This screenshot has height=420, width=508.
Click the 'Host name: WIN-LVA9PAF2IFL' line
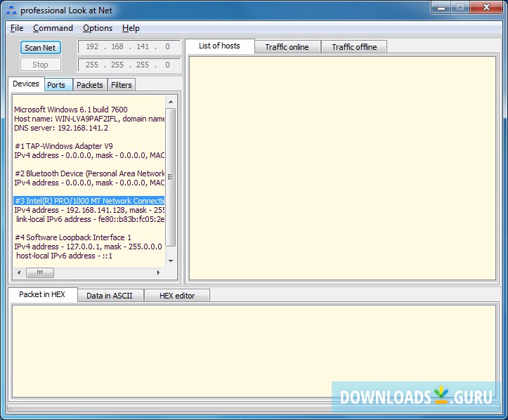(x=89, y=119)
